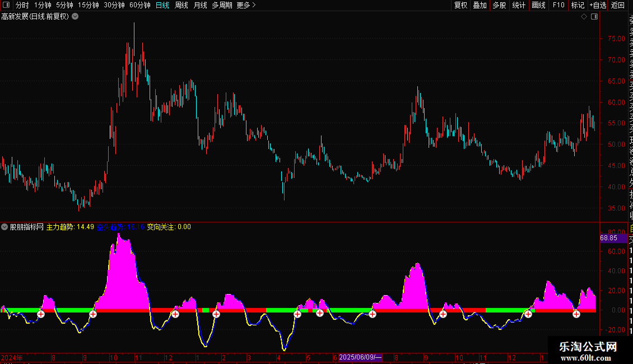Click the 2024年 label on time axis
This screenshot has height=364, width=633.
point(12,357)
